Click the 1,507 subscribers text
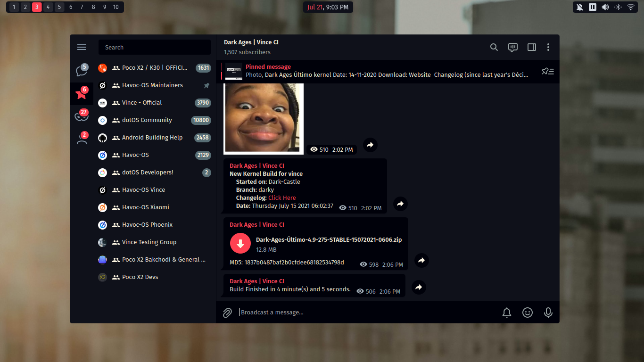This screenshot has width=644, height=362. point(247,52)
